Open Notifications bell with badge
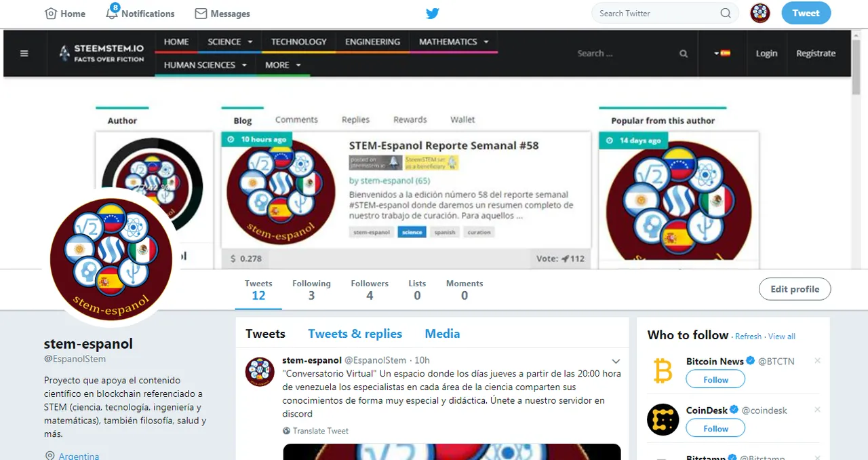868x460 pixels. pos(112,12)
